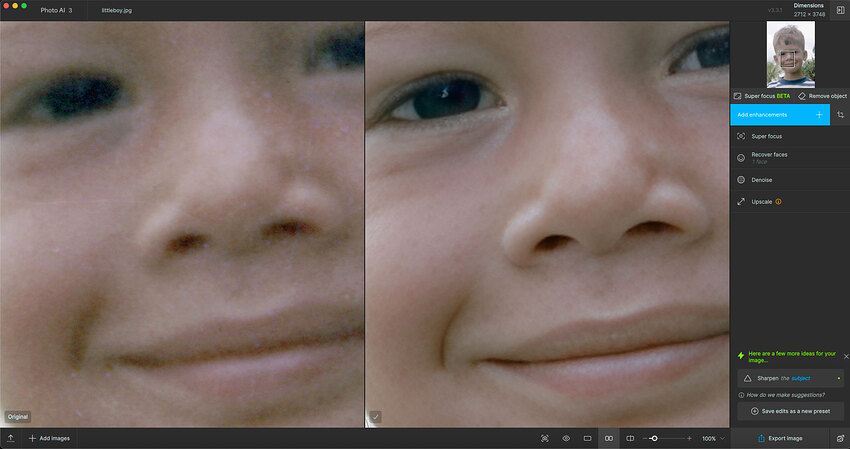Toggle the right panel collapse icon
The height and width of the screenshot is (449, 850).
[840, 10]
